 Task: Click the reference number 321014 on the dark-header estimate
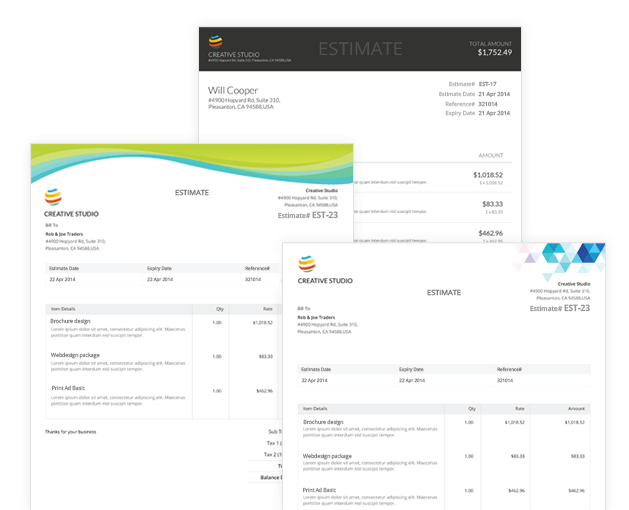[x=488, y=104]
